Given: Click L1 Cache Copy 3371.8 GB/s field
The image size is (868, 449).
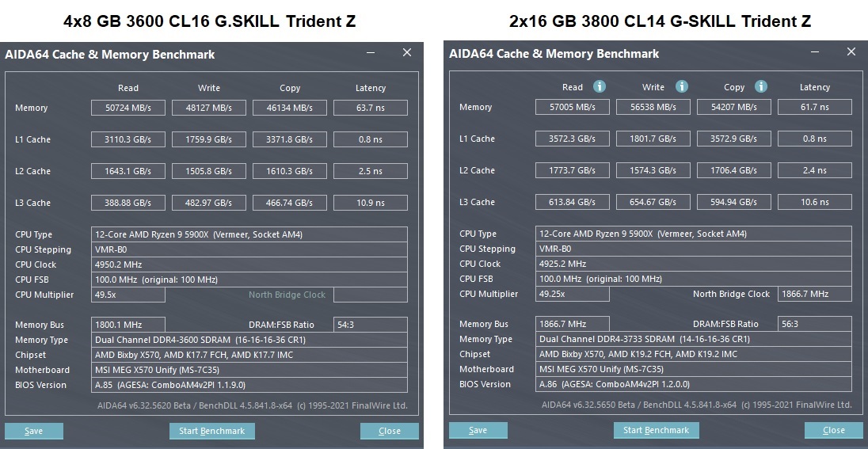Looking at the screenshot, I should pyautogui.click(x=290, y=139).
